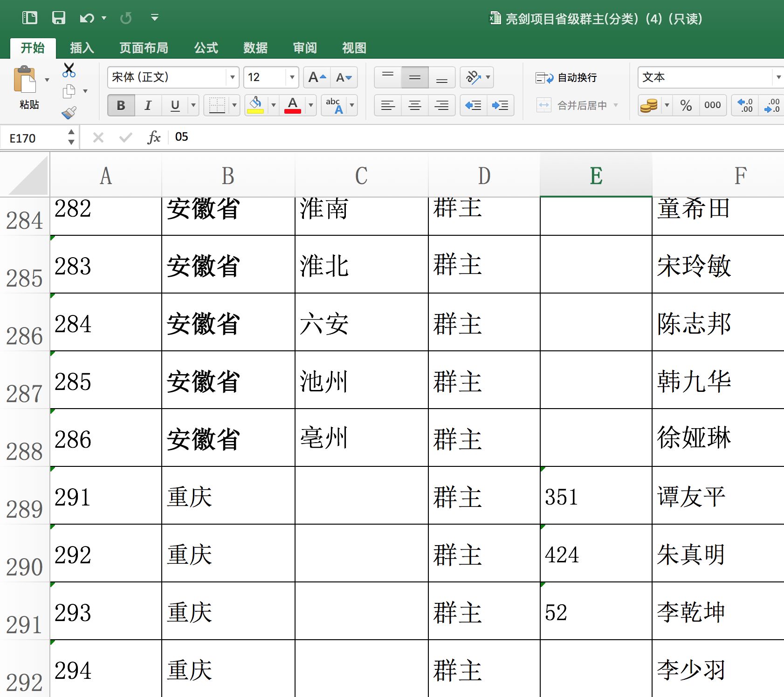Screen dimensions: 784x697
Task: Toggle Italic formatting
Action: [148, 105]
